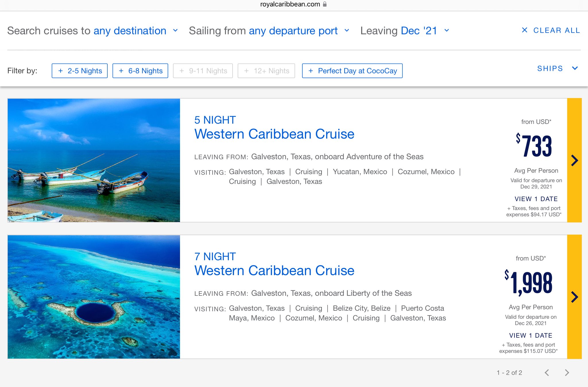Open the any departure port dropdown
Image resolution: width=588 pixels, height=387 pixels.
pos(299,31)
